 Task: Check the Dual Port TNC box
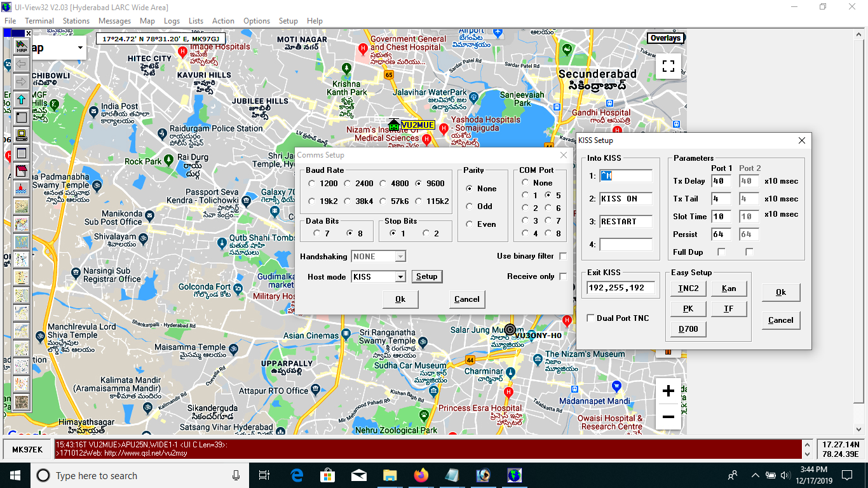pyautogui.click(x=591, y=318)
